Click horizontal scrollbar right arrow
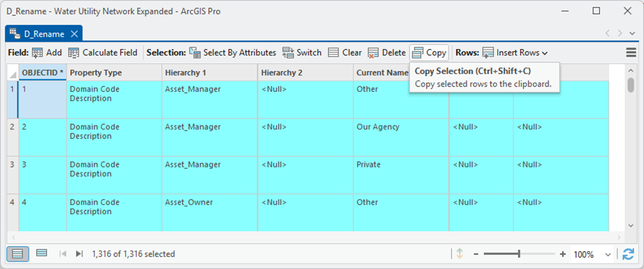Screen dimensions: 644x269 (x=621, y=237)
